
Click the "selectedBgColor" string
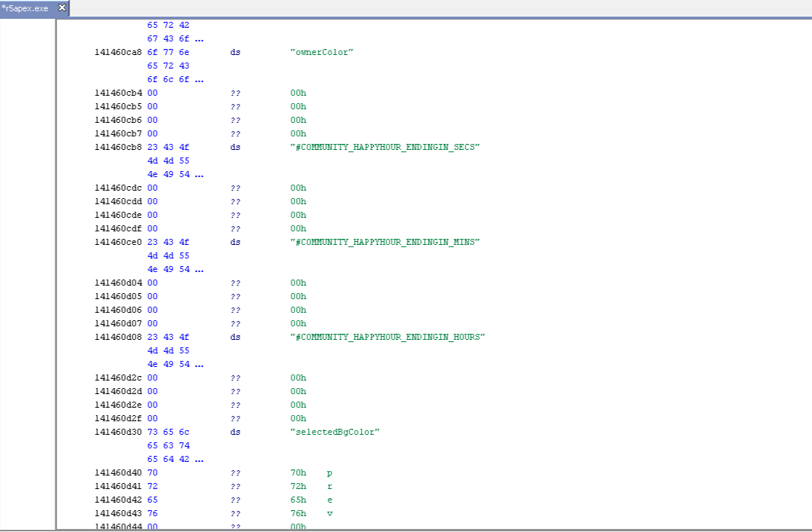coord(334,433)
